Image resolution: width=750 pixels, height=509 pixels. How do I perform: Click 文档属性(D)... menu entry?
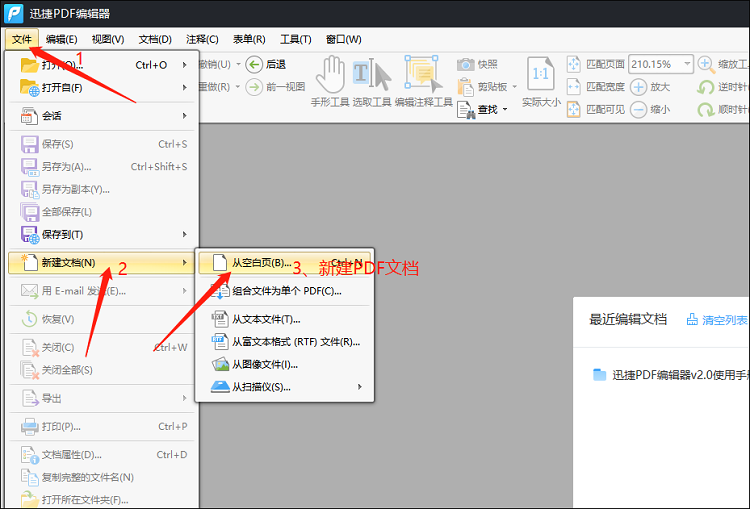coord(102,454)
